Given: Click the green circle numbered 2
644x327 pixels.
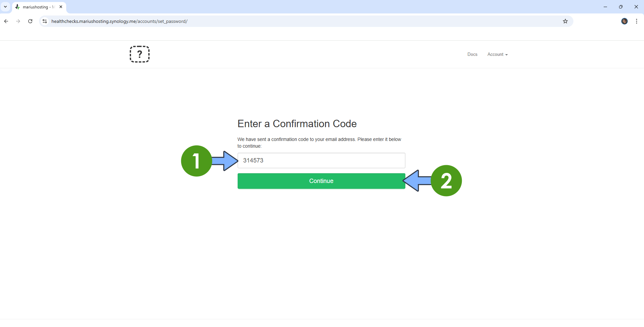Looking at the screenshot, I should [x=446, y=181].
